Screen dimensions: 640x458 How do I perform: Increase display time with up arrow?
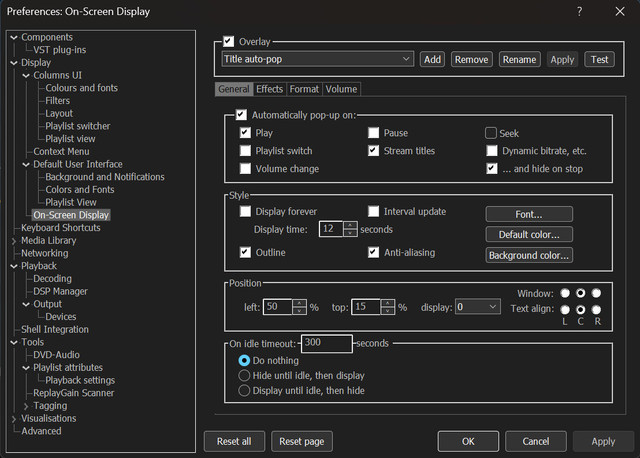tap(350, 225)
